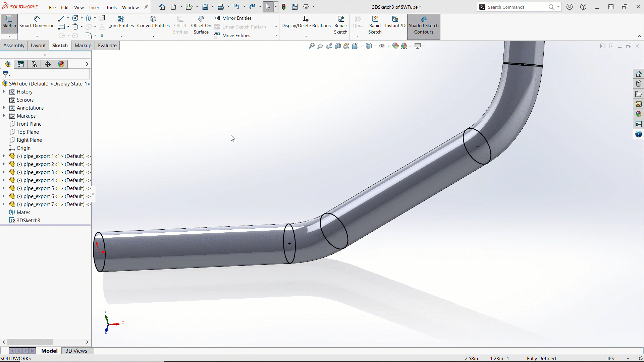Expand the pipe_export 4 component node
The width and height of the screenshot is (644, 362).
[x=4, y=180]
